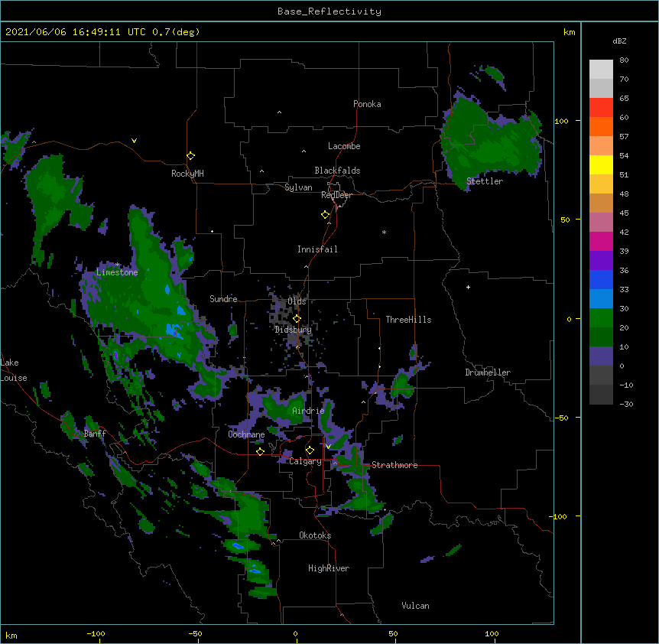Click the white plus marker north of Drumheller

point(468,287)
